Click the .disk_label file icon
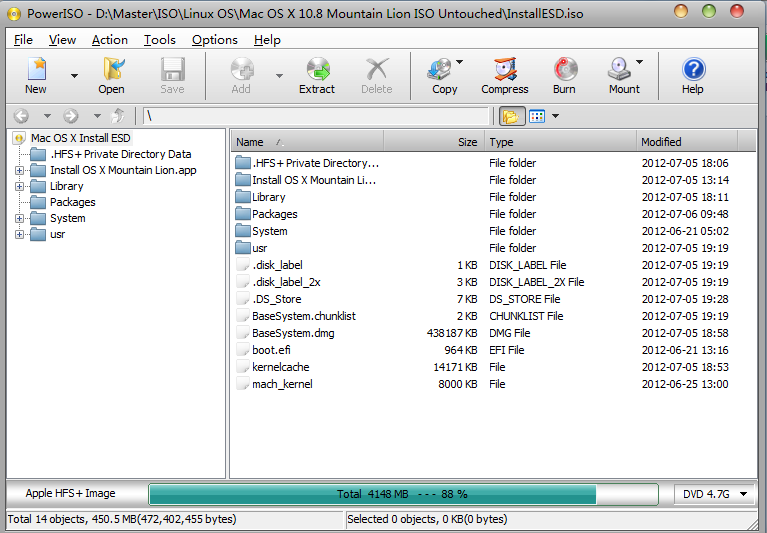The height and width of the screenshot is (533, 767). pyautogui.click(x=243, y=265)
